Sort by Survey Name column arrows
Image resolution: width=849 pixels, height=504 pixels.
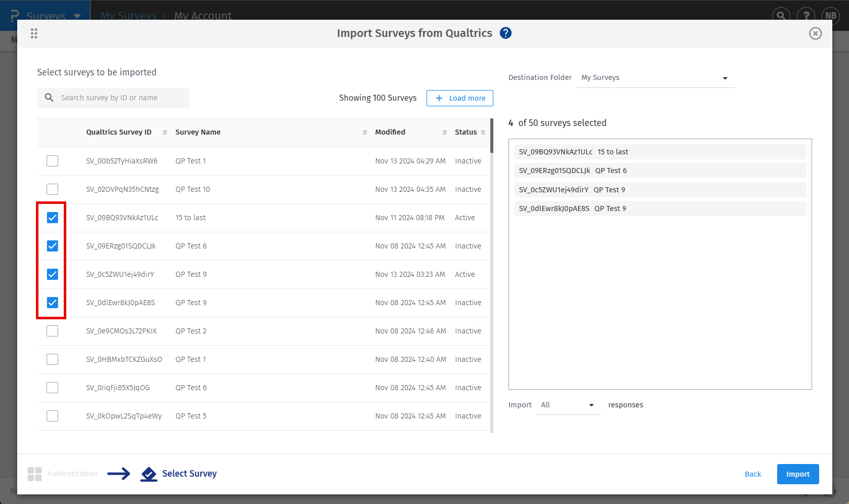coord(364,133)
